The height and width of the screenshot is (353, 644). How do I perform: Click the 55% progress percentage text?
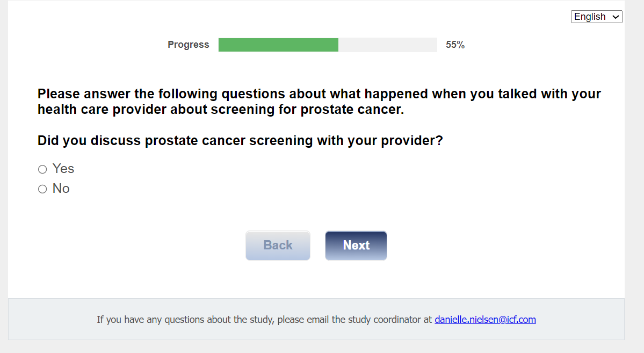[455, 45]
